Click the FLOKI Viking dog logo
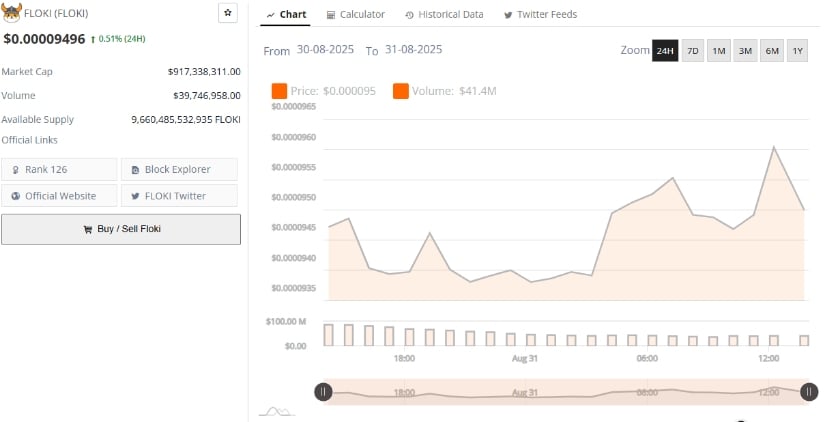825x422 pixels. pyautogui.click(x=12, y=12)
